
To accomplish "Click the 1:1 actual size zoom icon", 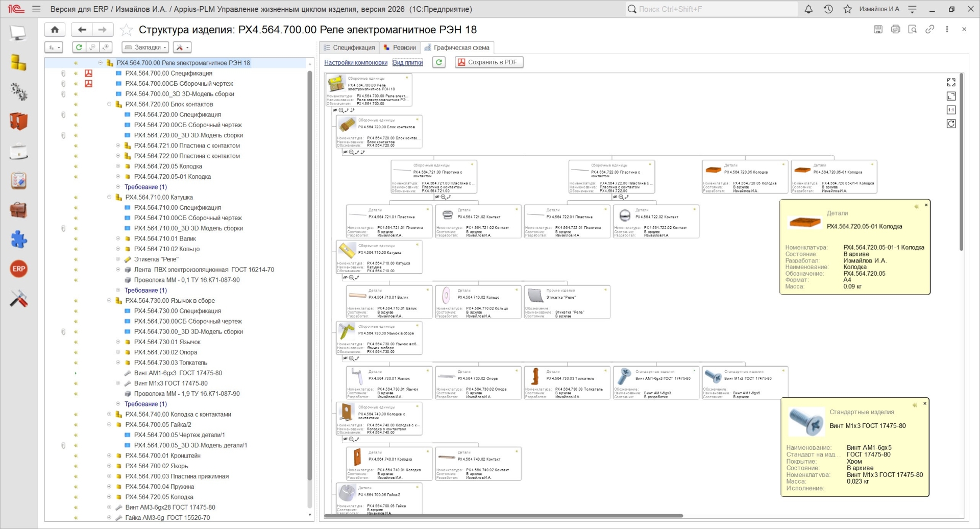I will [x=951, y=110].
